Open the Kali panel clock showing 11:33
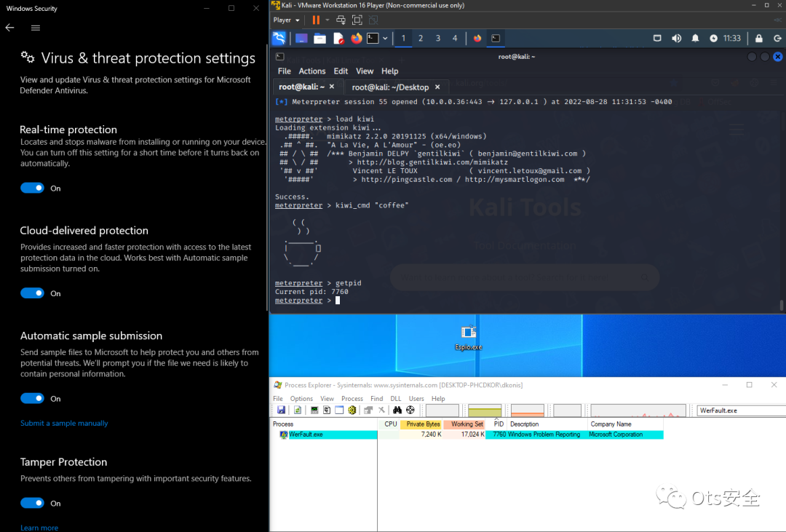786x532 pixels. tap(732, 38)
